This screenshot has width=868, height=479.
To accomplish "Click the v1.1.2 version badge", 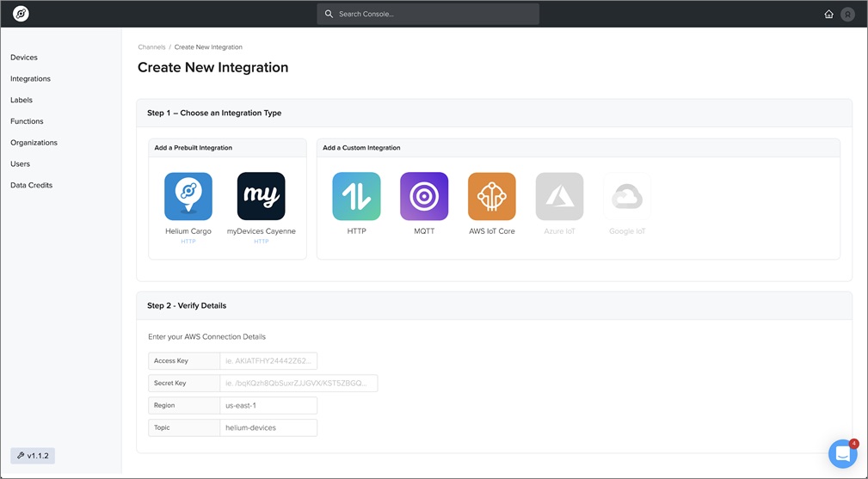I will 33,456.
